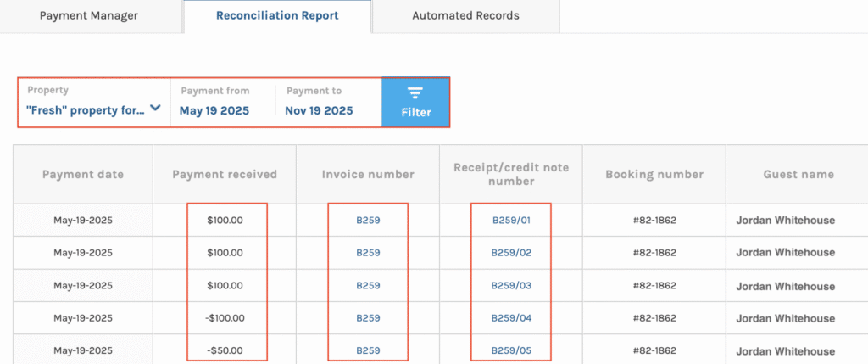The width and height of the screenshot is (868, 364).
Task: Click invoice B259 in the -$50.00 row
Action: tap(368, 350)
